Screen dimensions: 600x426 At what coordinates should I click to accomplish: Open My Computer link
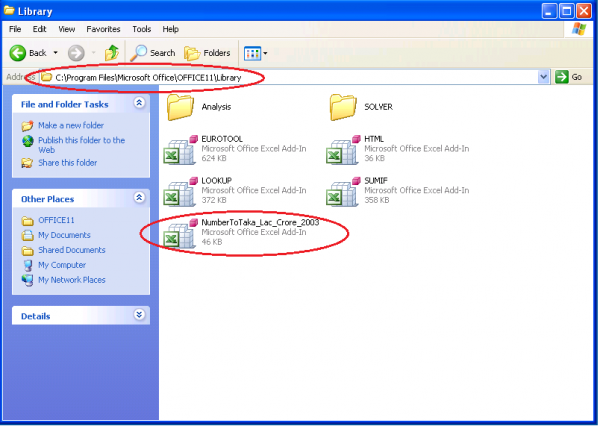pyautogui.click(x=62, y=265)
